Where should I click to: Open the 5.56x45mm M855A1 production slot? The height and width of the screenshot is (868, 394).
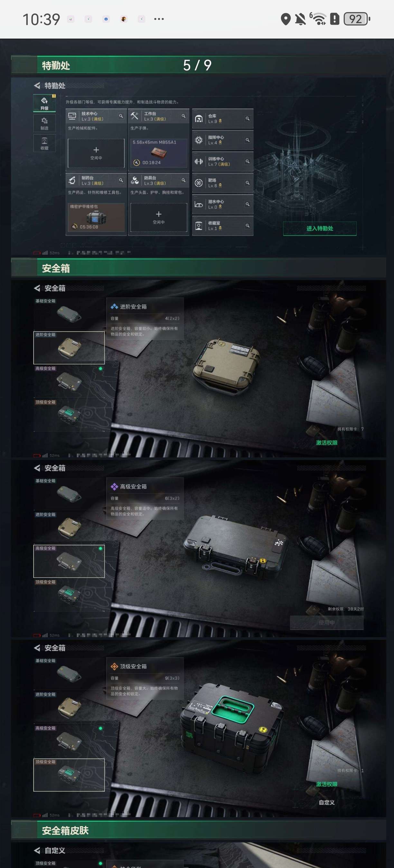[159, 153]
